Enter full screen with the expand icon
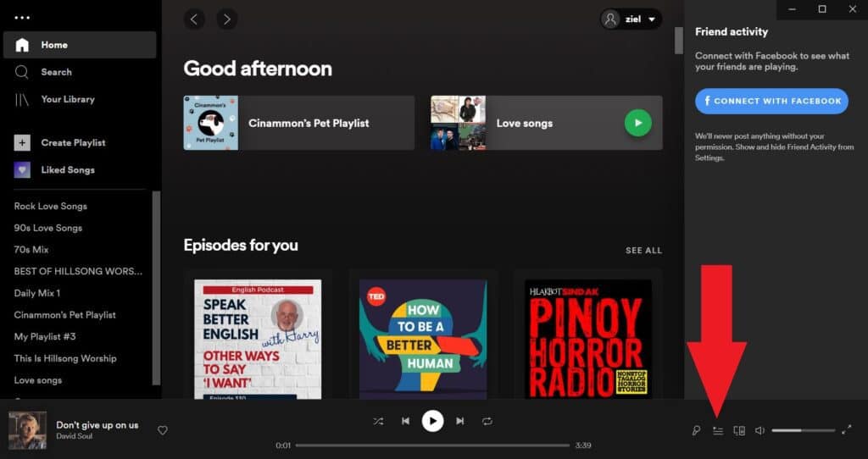 846,430
